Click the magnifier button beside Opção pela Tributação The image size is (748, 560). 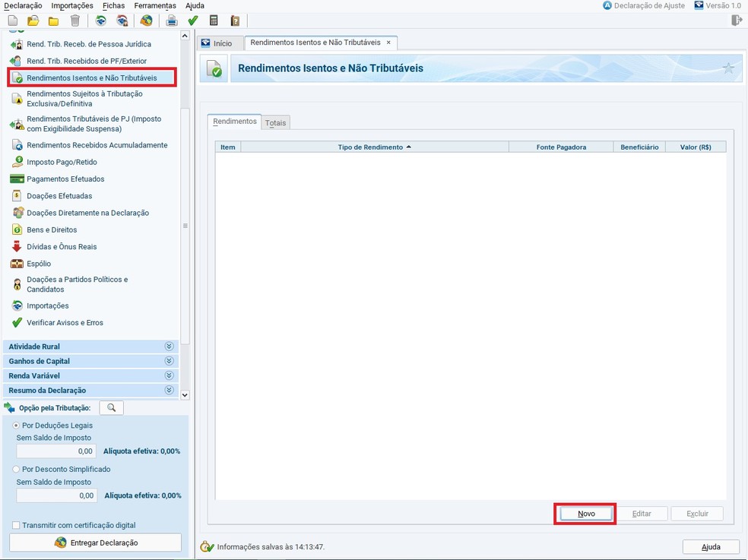[111, 408]
